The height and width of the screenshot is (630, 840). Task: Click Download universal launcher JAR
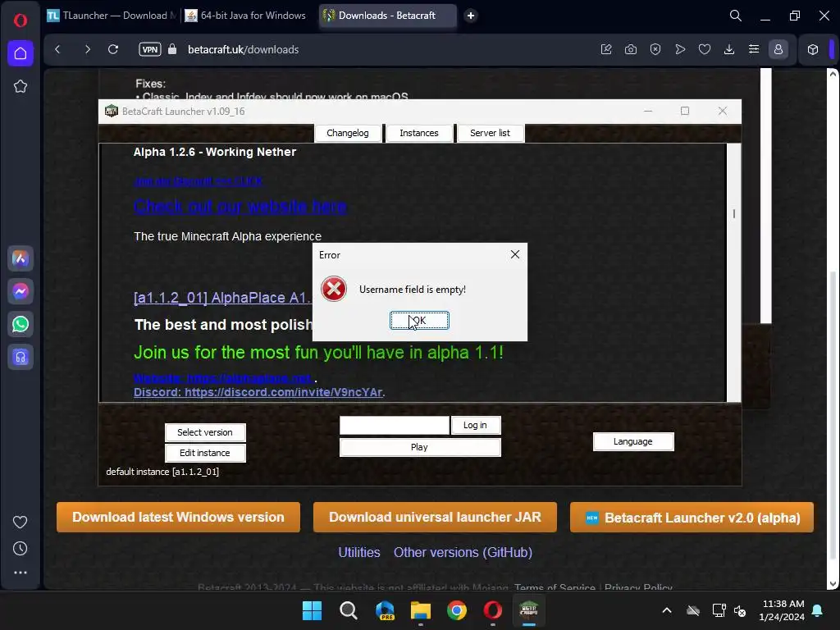[435, 517]
